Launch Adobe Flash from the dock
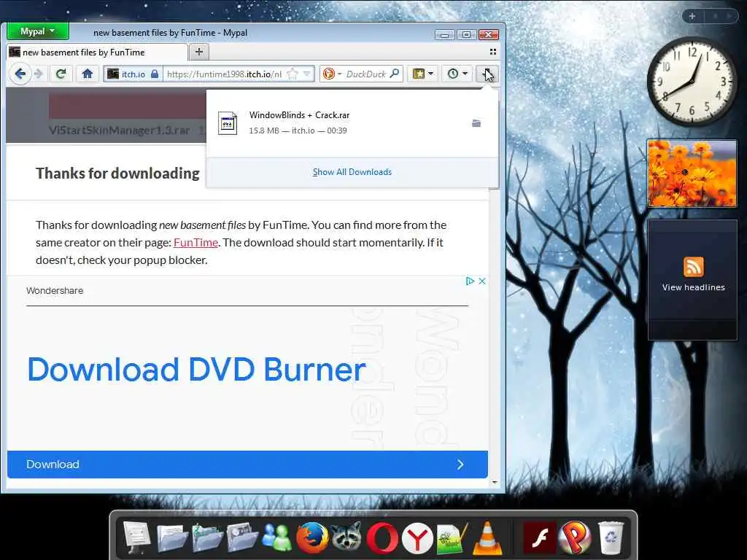 [539, 538]
